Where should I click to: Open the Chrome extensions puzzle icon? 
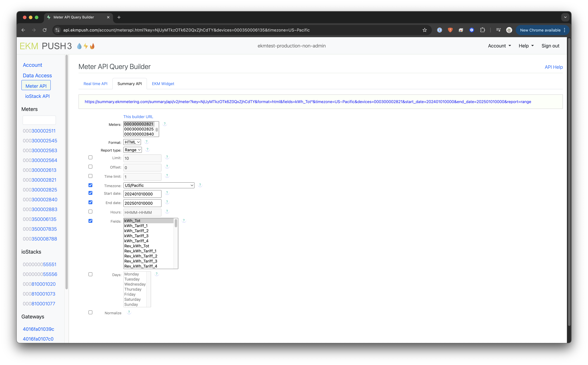(482, 30)
